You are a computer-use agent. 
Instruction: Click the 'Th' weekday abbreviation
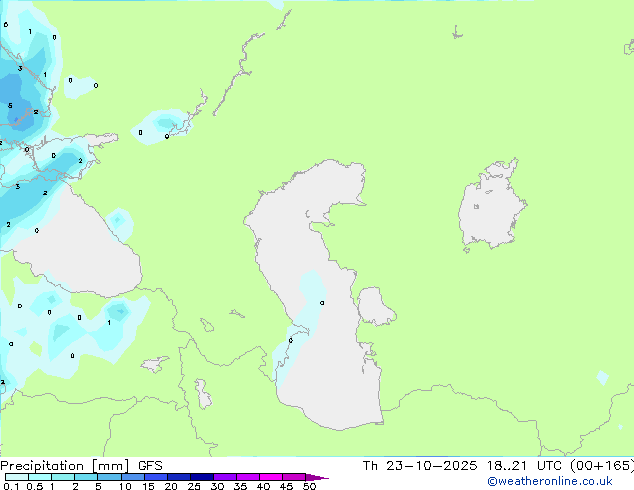coord(370,466)
